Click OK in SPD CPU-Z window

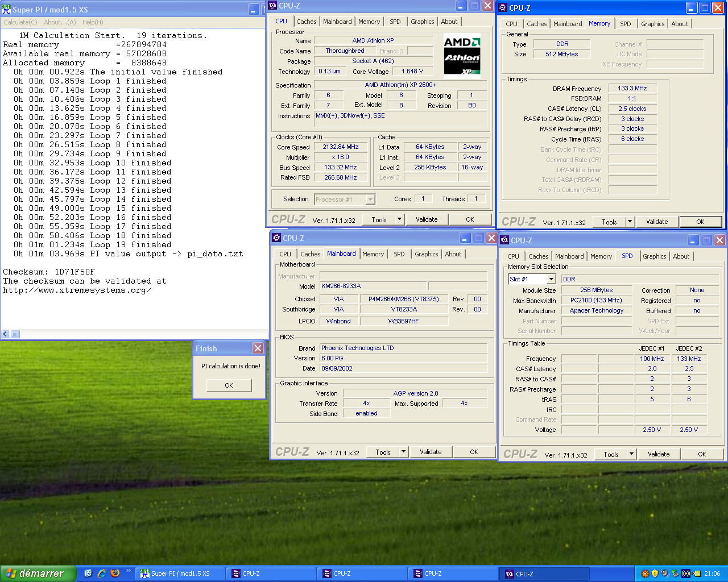tap(702, 454)
